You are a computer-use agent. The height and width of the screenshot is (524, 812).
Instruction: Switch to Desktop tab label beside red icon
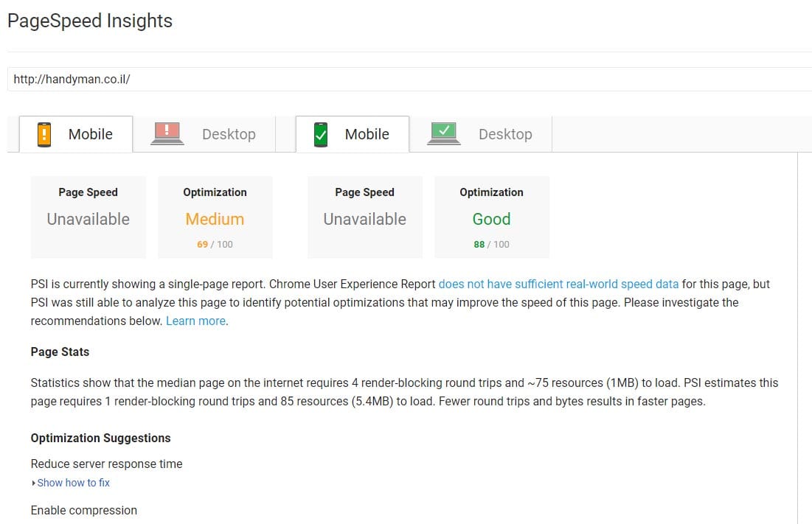[x=229, y=134]
